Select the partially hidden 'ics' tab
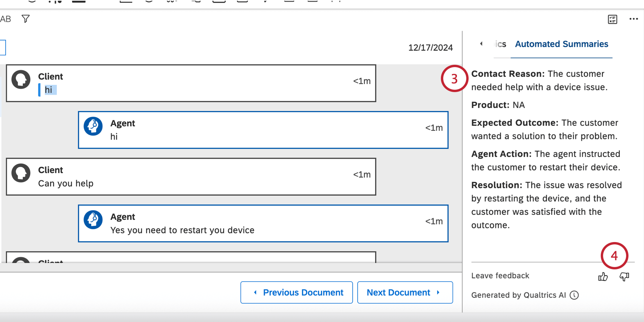644x322 pixels. [500, 44]
